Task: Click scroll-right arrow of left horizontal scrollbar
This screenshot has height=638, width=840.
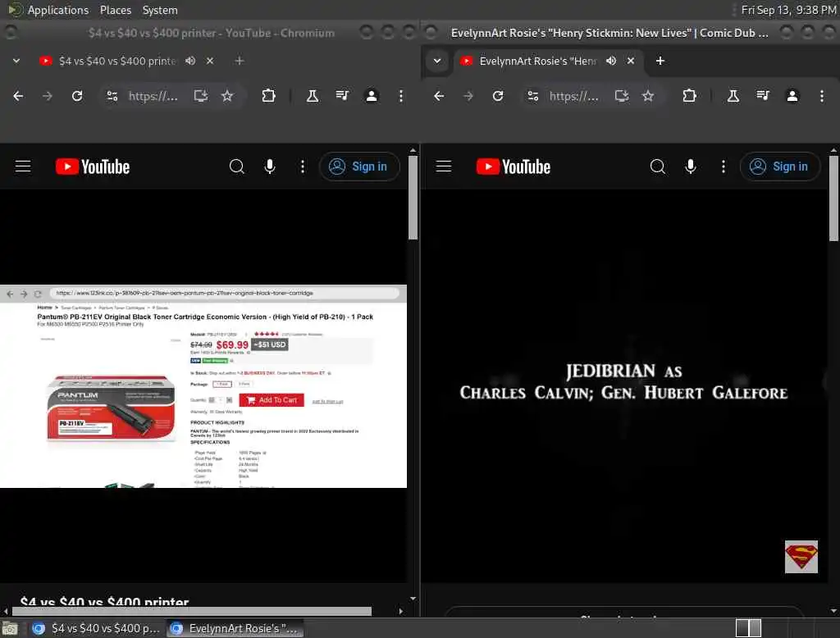Action: click(x=400, y=611)
